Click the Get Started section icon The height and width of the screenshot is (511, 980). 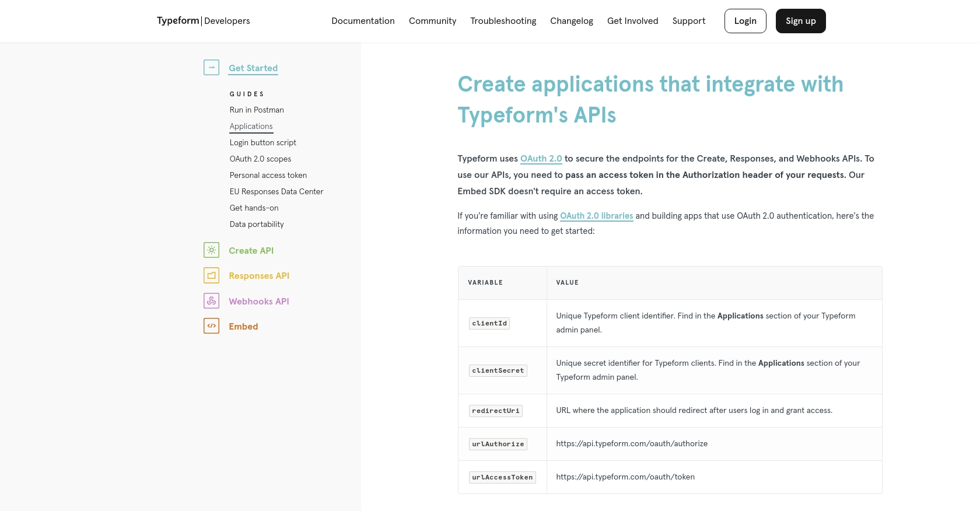click(211, 68)
